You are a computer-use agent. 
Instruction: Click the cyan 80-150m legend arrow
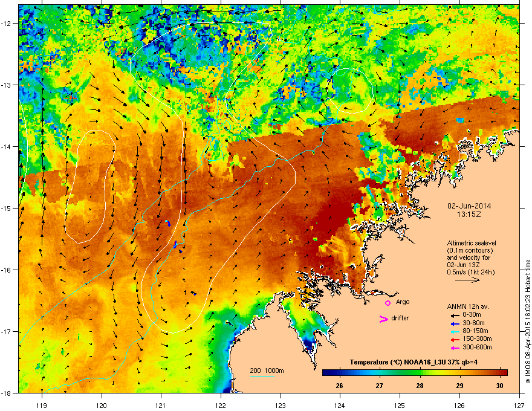(455, 331)
